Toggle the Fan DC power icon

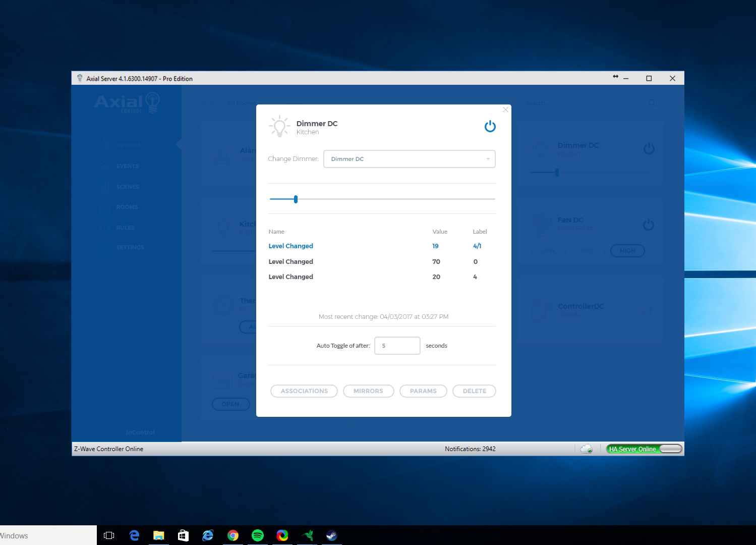tap(649, 225)
